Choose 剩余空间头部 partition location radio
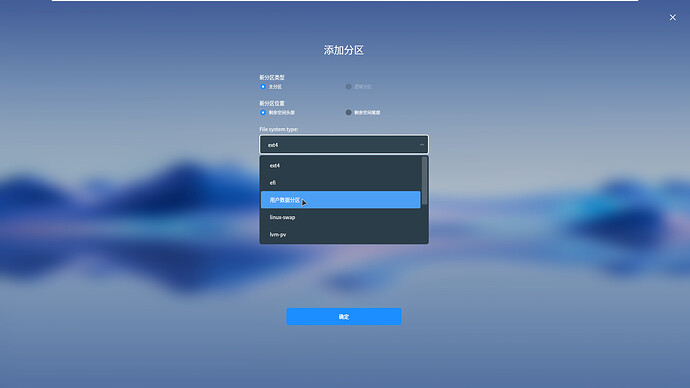Screen dimensions: 690x388 pyautogui.click(x=263, y=113)
